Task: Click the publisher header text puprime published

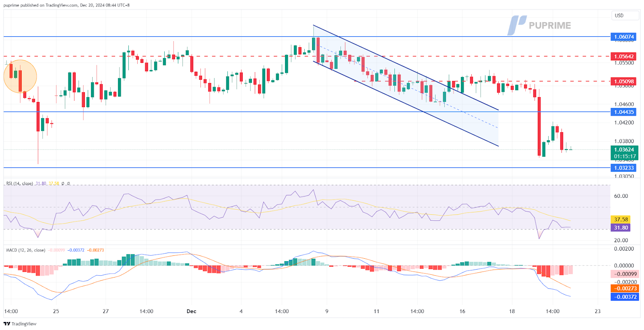Action: (21, 5)
